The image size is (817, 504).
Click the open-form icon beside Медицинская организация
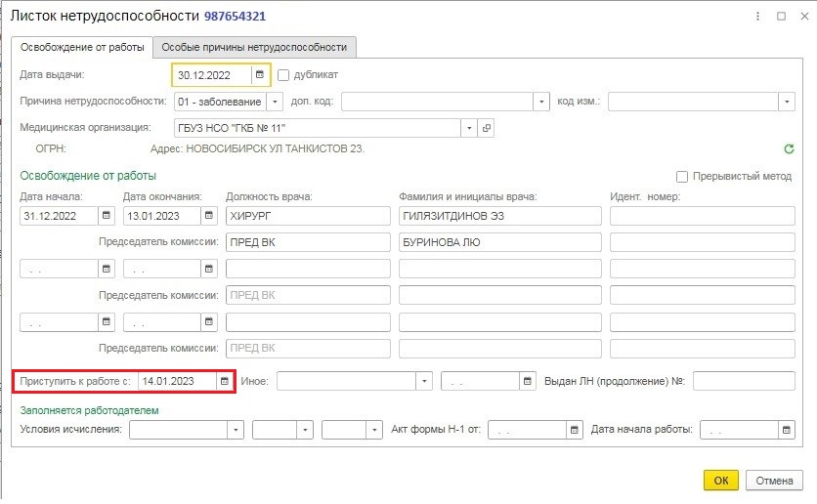coord(486,128)
